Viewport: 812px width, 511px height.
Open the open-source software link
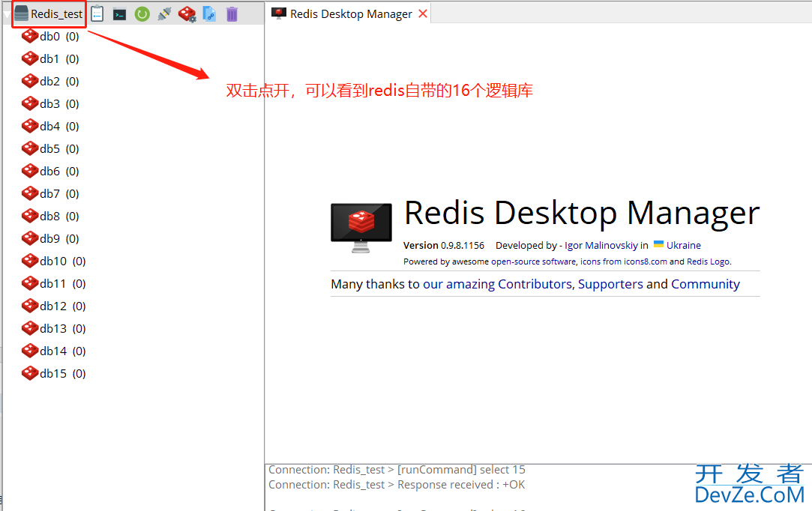pyautogui.click(x=533, y=261)
